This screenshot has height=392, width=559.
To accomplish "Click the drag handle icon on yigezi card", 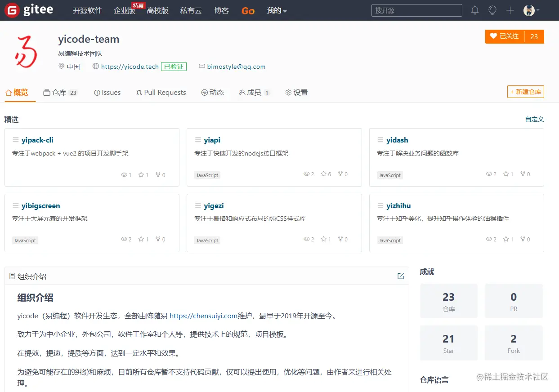I will click(x=198, y=205).
